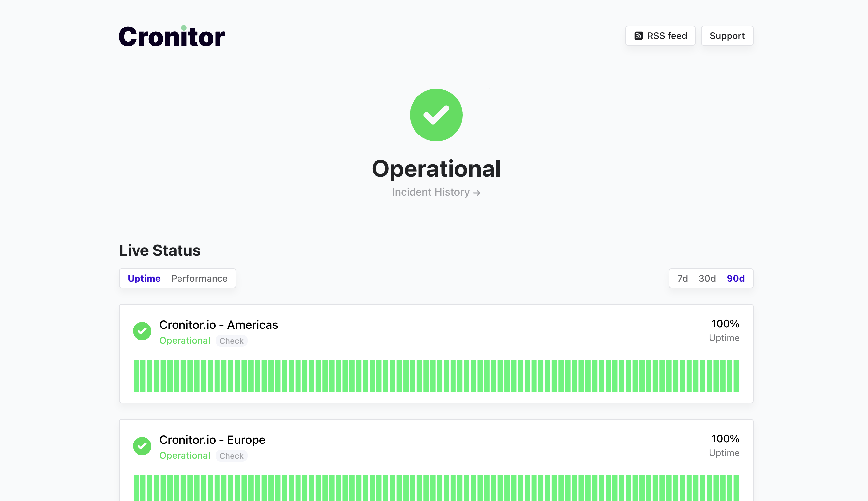Click the Europe green check status icon
The image size is (868, 501).
coord(142,446)
